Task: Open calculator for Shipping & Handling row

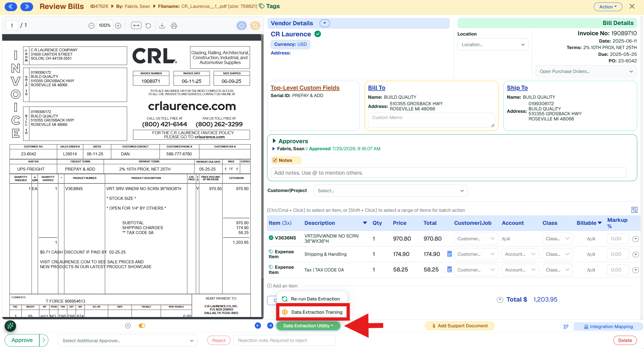Action: pyautogui.click(x=449, y=254)
